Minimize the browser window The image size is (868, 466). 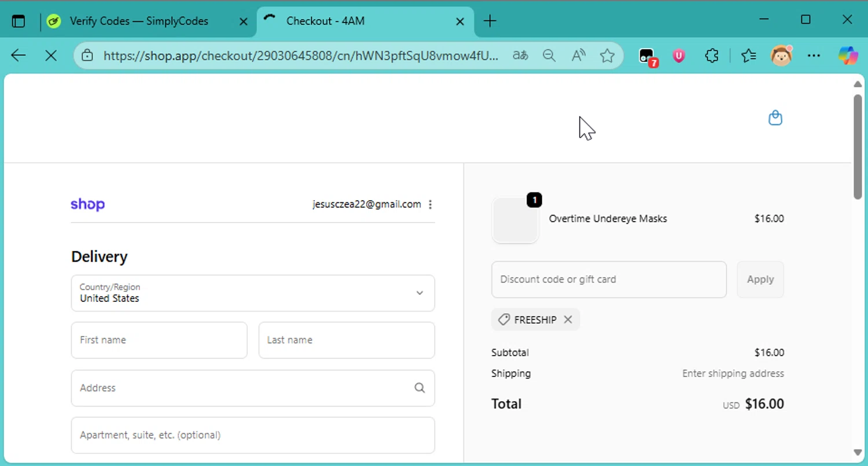[x=764, y=20]
